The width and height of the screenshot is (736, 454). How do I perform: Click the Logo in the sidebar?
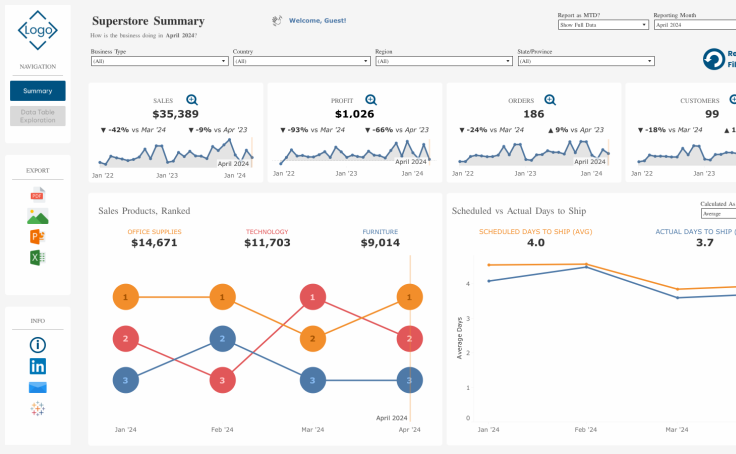point(38,30)
